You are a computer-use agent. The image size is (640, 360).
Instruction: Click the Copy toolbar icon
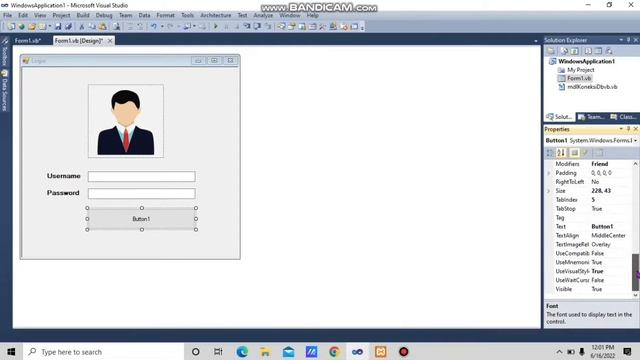pyautogui.click(x=92, y=27)
